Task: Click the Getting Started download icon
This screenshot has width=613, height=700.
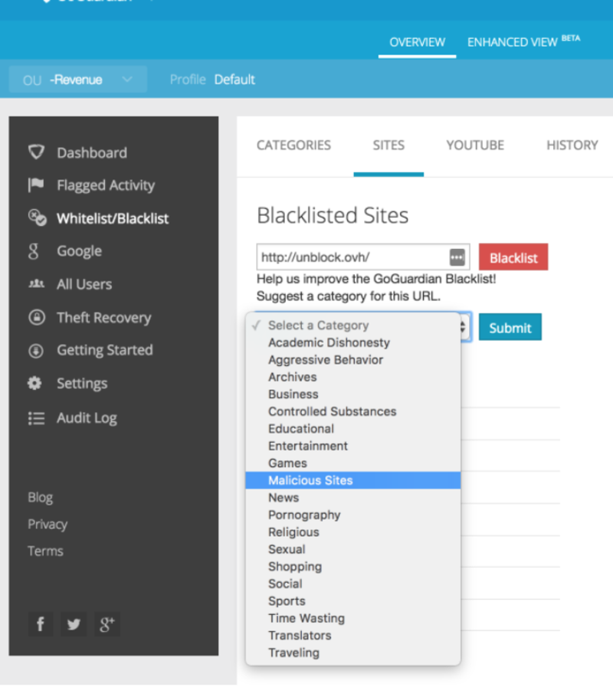Action: pyautogui.click(x=36, y=351)
